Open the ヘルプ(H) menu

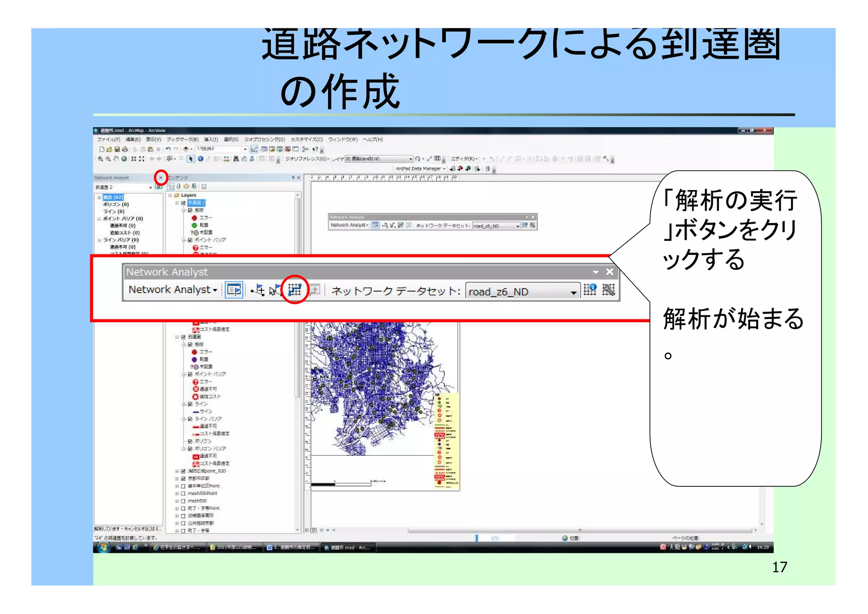[x=373, y=140]
